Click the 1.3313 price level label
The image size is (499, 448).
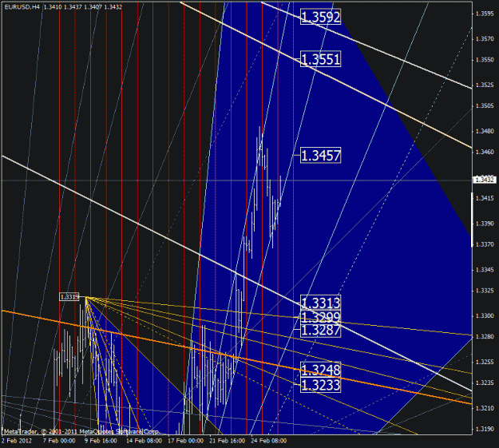(320, 303)
